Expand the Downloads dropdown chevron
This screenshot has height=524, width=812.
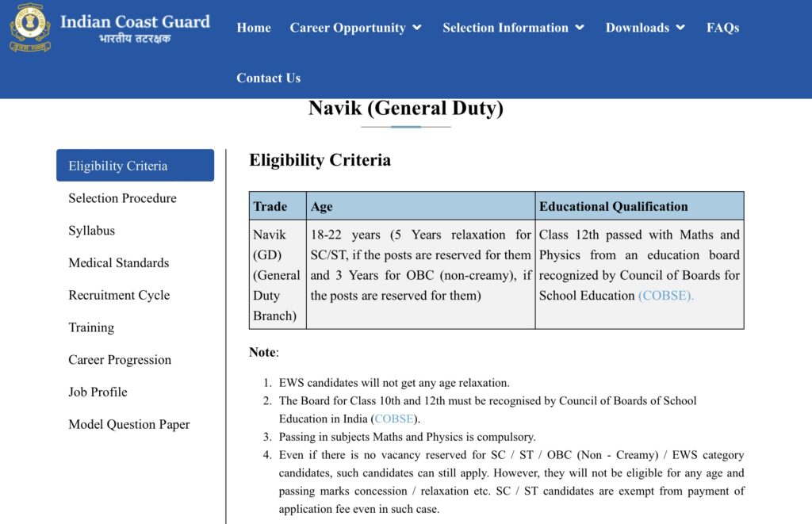680,28
